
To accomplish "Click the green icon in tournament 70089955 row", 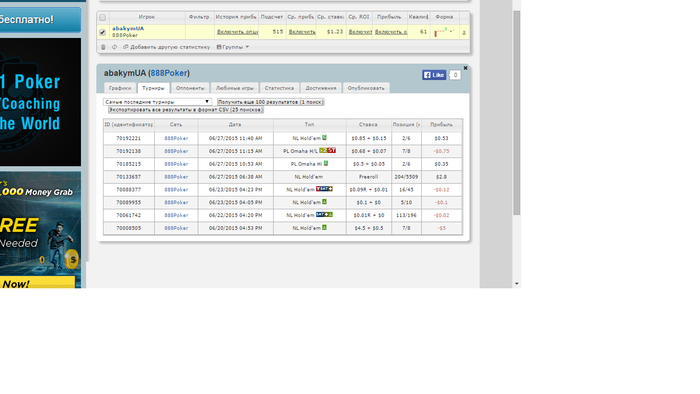I will (325, 202).
